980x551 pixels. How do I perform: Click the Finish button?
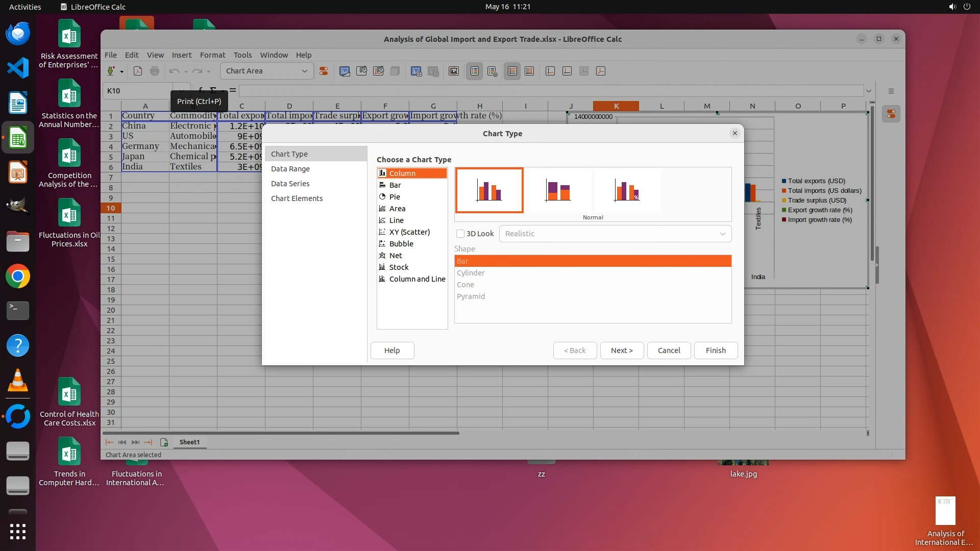(x=715, y=350)
